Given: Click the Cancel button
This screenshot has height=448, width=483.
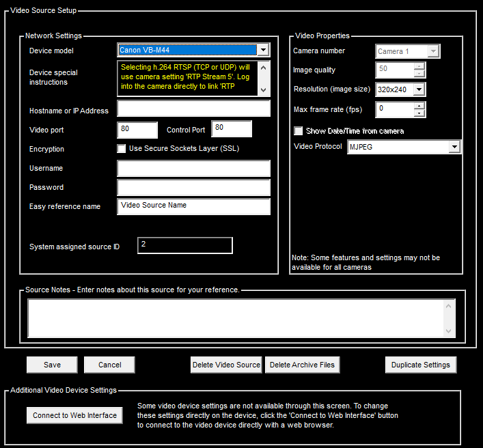Looking at the screenshot, I should click(x=109, y=365).
